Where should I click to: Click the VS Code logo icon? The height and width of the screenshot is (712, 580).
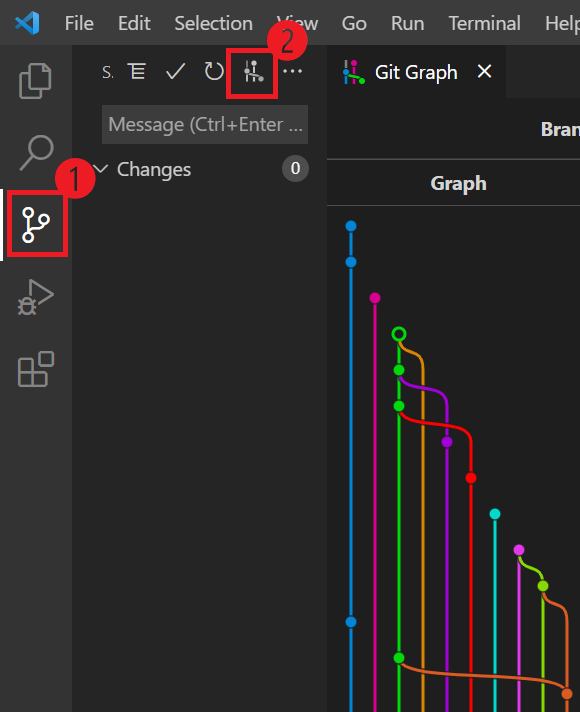pos(27,23)
